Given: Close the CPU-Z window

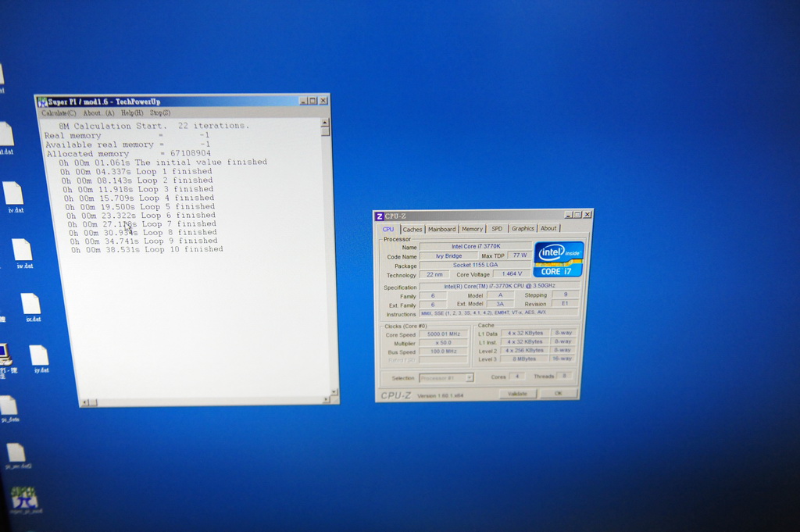Looking at the screenshot, I should pyautogui.click(x=587, y=214).
